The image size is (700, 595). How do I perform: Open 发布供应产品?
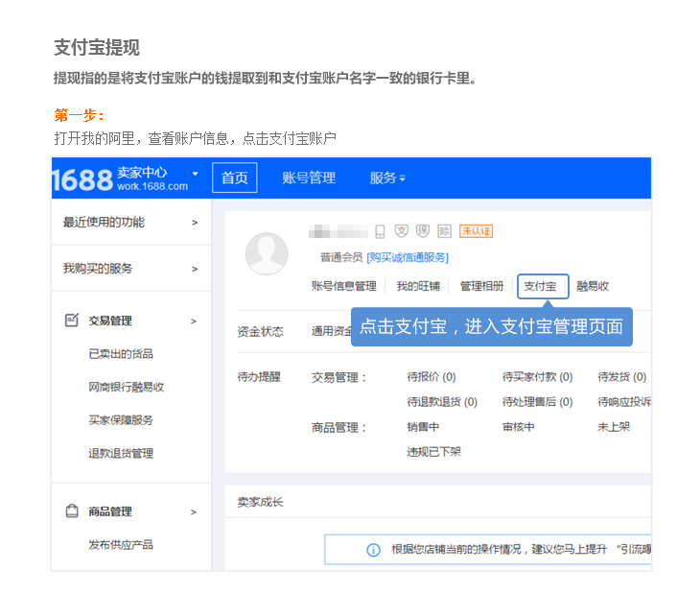point(121,544)
